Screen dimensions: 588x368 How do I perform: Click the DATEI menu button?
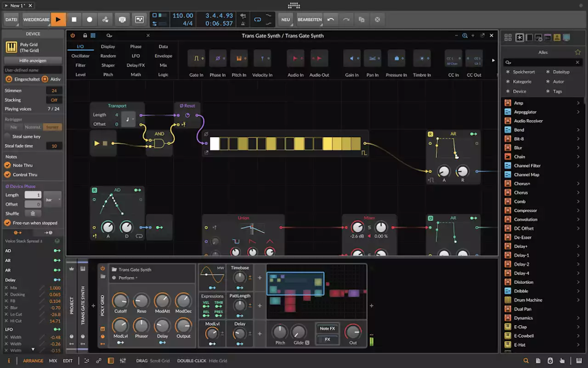[x=11, y=20]
